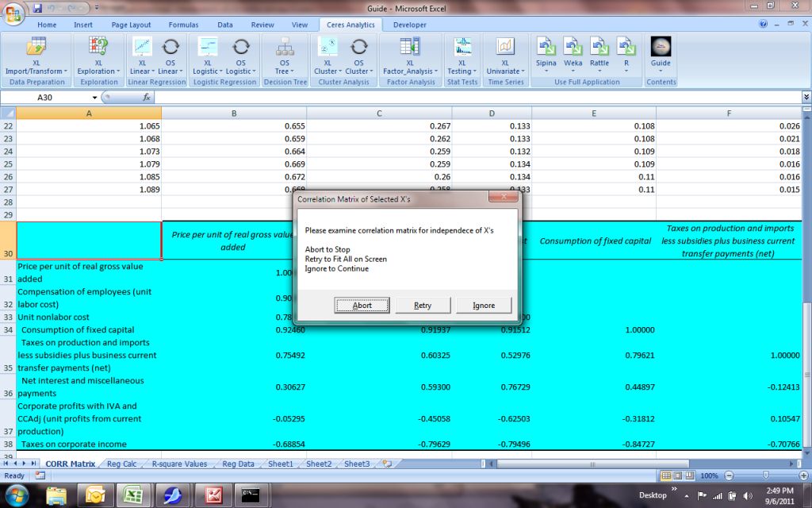Switch to the Reg Data sheet

(x=238, y=464)
